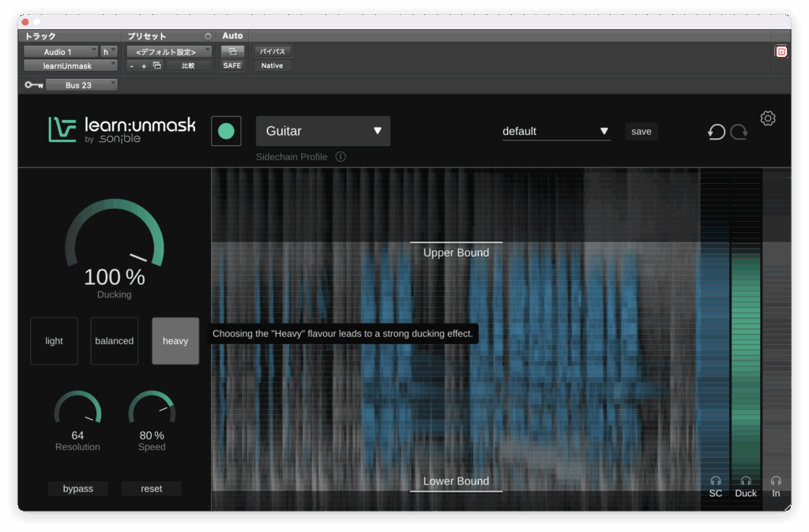The width and height of the screenshot is (809, 532).
Task: Click the 64 Resolution value
Action: coord(77,436)
